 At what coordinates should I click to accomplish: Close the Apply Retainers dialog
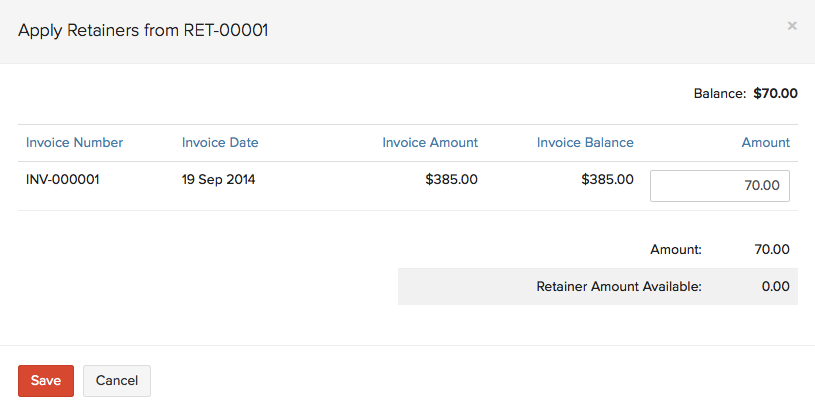pyautogui.click(x=792, y=25)
